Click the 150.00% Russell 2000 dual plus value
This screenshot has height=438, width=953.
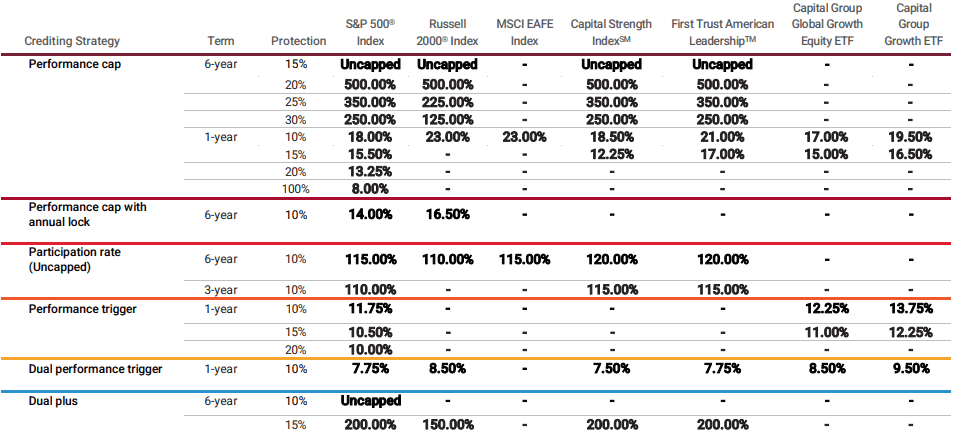(x=447, y=425)
